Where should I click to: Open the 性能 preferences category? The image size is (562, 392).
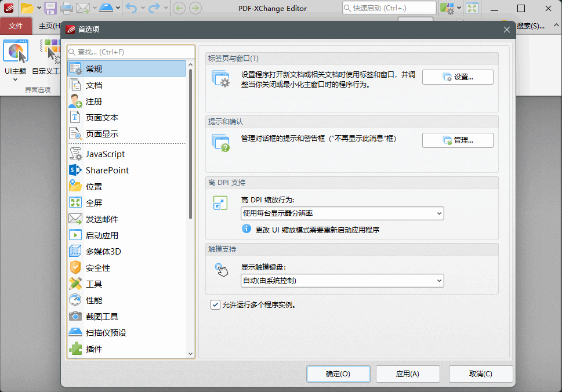pyautogui.click(x=127, y=300)
